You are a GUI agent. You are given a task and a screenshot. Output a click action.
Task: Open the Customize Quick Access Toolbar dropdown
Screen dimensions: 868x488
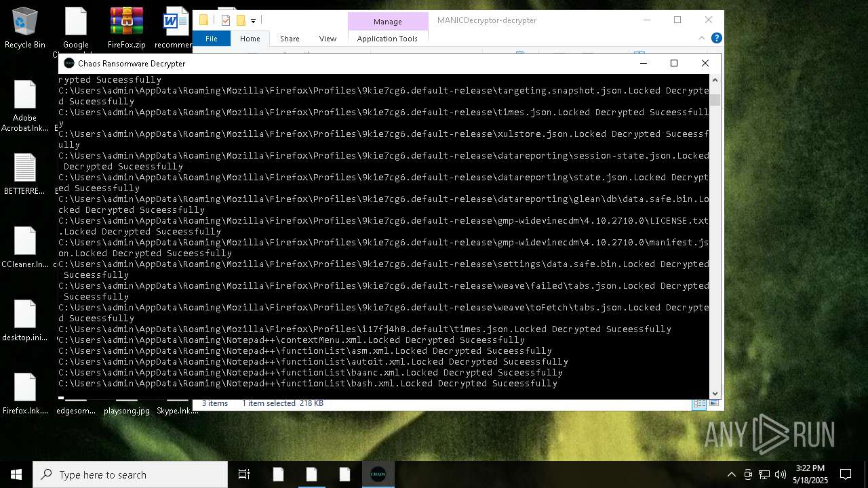[x=253, y=21]
